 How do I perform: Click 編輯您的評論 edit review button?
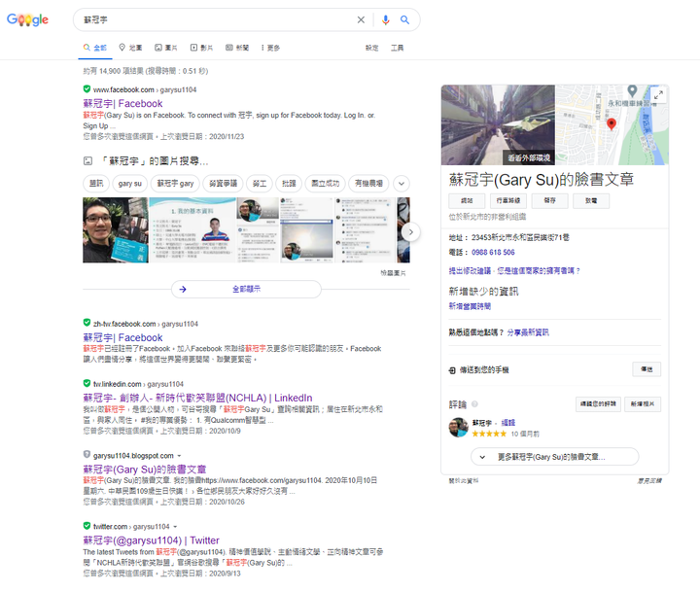pos(598,404)
